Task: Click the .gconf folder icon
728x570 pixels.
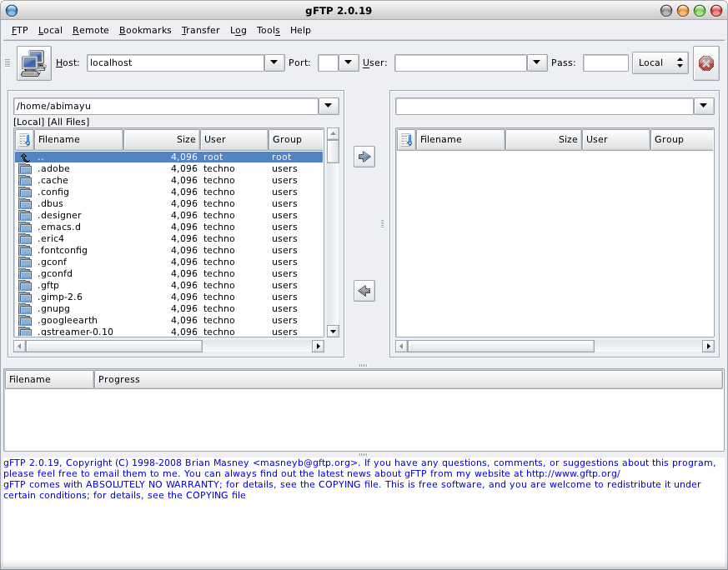Action: click(25, 262)
